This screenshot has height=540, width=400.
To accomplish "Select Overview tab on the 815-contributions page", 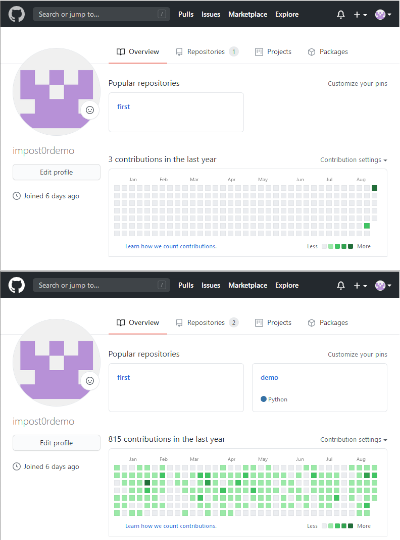I will coord(138,322).
